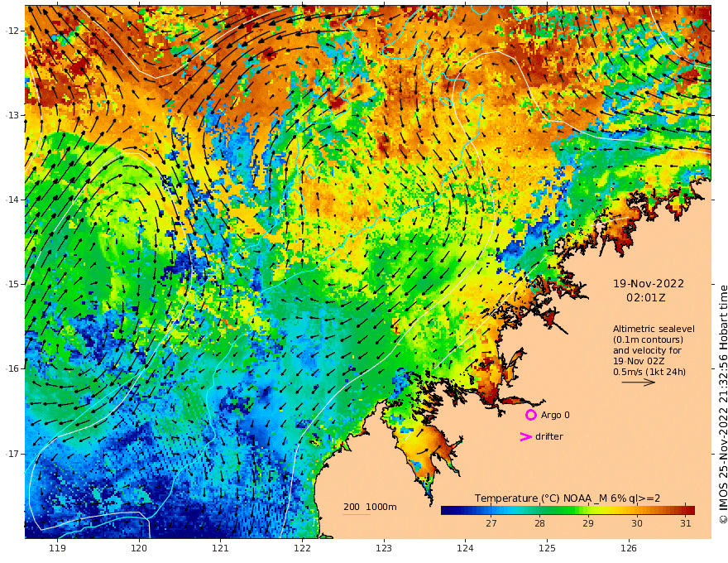Click the date text 19-Nov-2022
Viewport: 728px width, 563px height.
(x=649, y=283)
